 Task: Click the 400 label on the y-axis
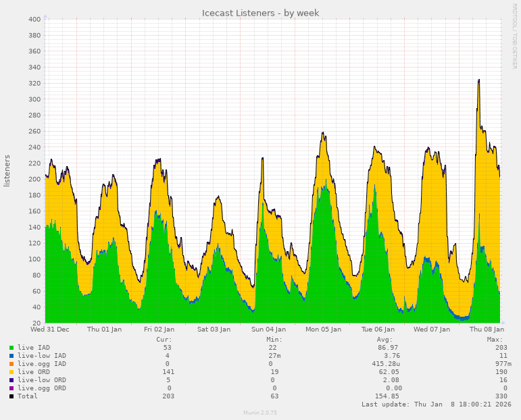click(x=35, y=20)
